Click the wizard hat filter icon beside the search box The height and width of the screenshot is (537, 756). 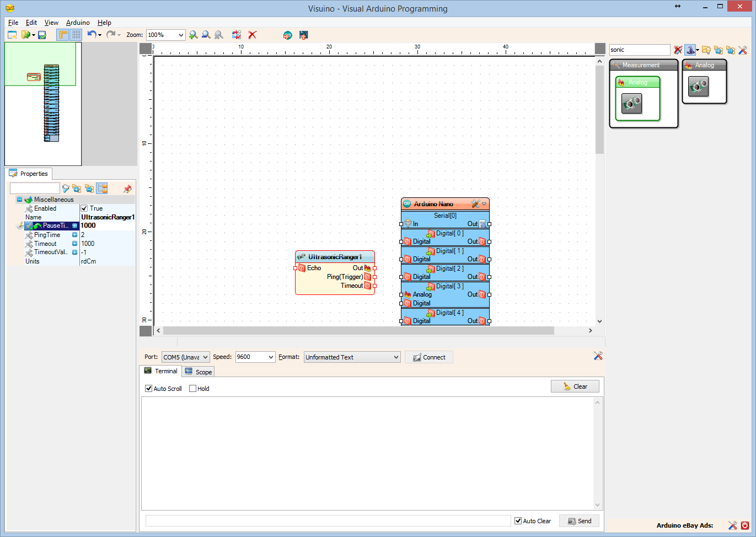click(690, 50)
